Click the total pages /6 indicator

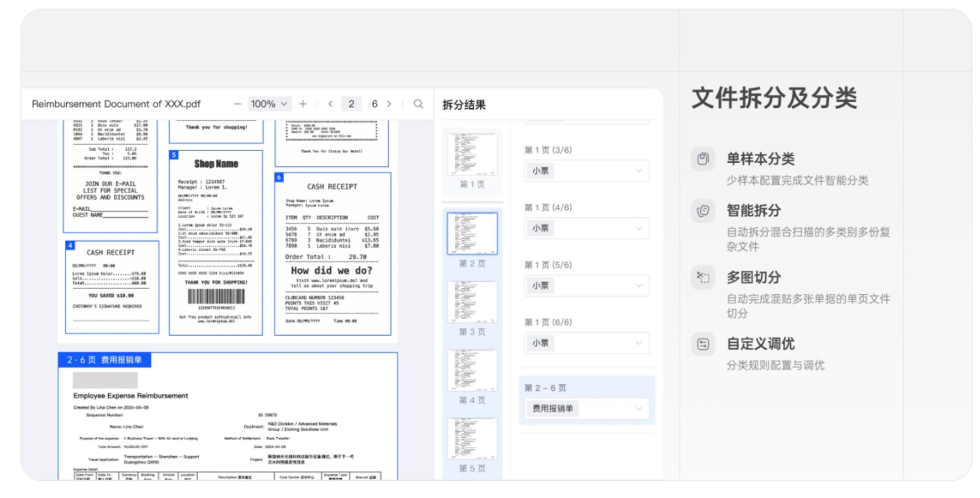(x=373, y=104)
